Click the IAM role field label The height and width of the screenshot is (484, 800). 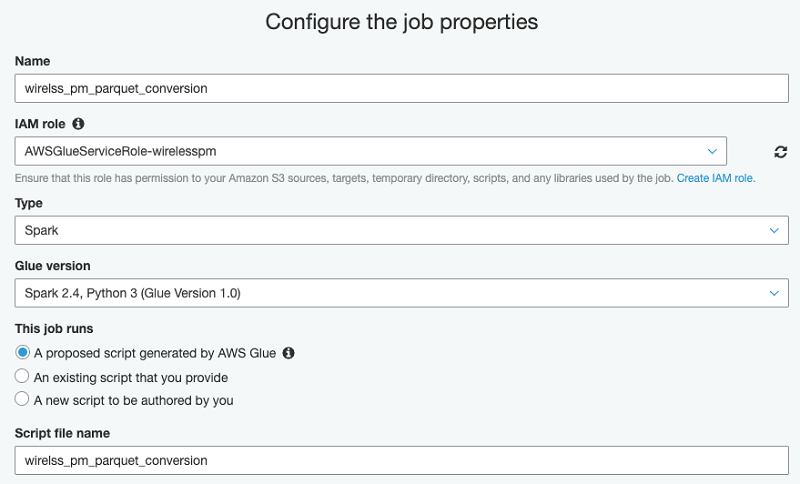click(41, 124)
